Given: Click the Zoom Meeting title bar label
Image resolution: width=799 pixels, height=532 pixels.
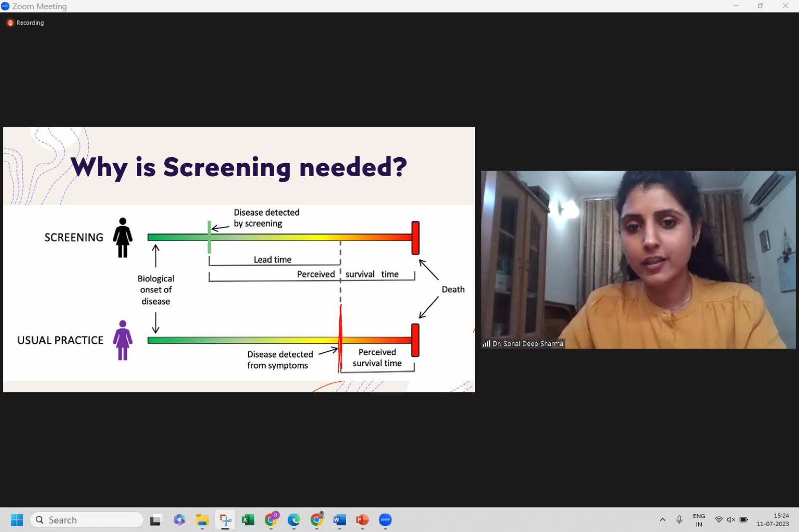Looking at the screenshot, I should point(40,6).
